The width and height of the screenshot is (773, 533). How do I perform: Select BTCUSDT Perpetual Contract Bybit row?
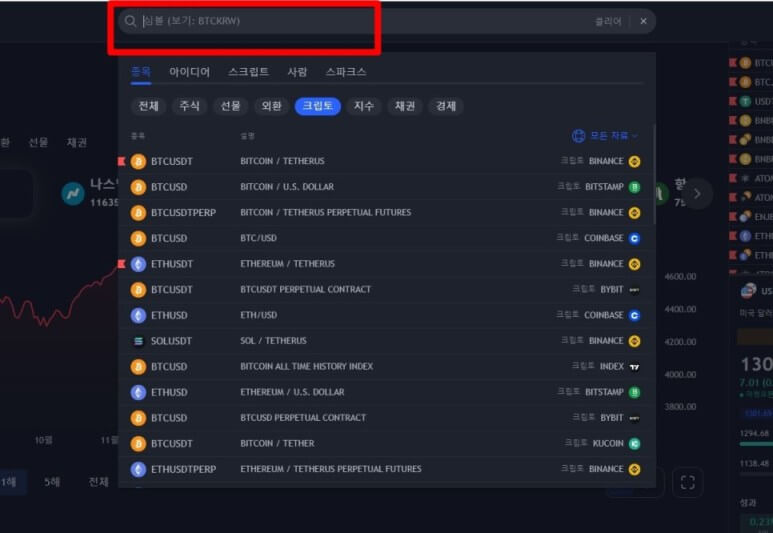click(386, 289)
